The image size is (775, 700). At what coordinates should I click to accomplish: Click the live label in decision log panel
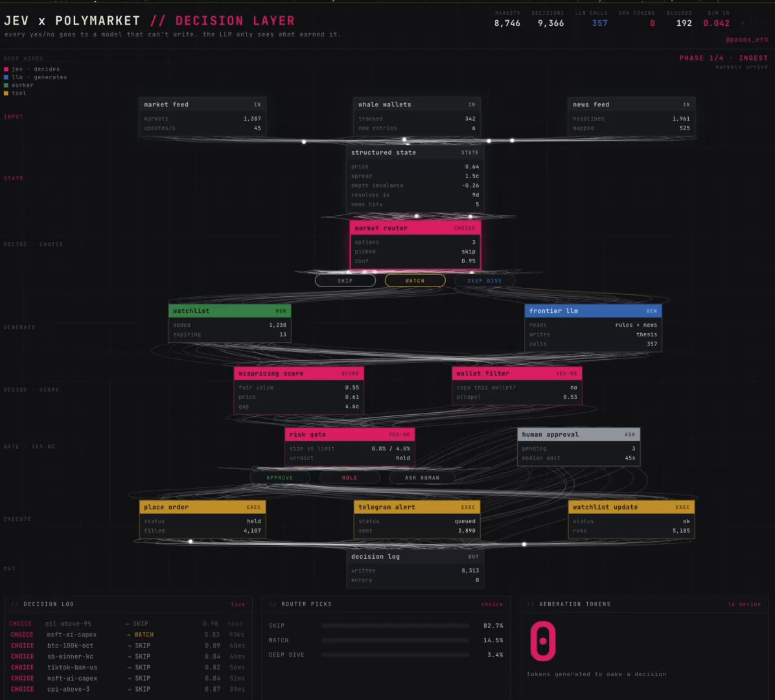click(x=238, y=604)
